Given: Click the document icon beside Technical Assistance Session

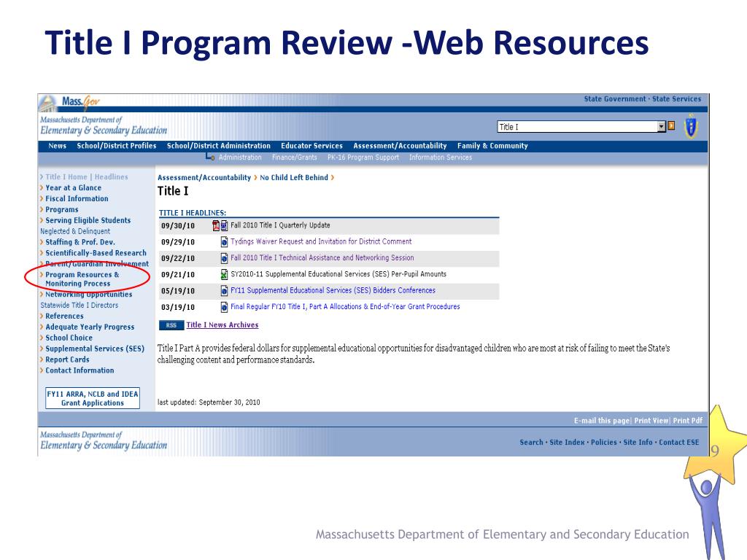Looking at the screenshot, I should [x=224, y=258].
